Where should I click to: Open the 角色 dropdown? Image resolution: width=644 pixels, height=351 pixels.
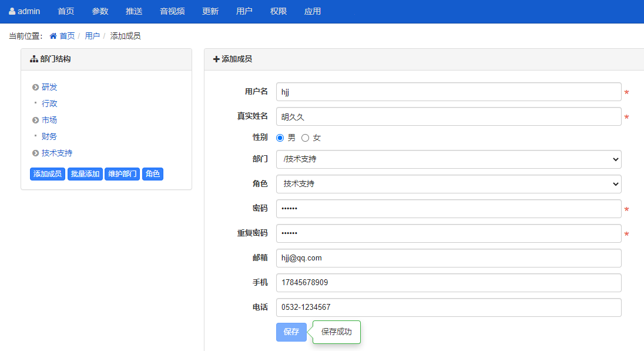[448, 184]
